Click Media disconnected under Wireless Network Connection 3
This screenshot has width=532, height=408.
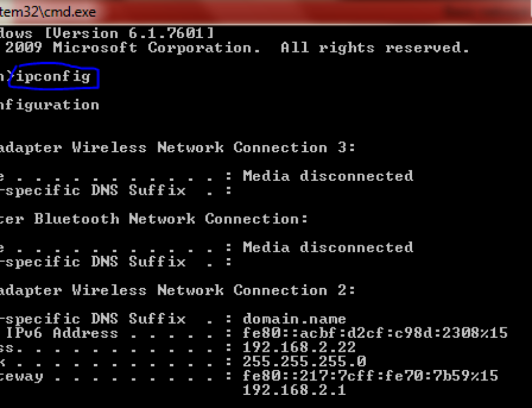[x=328, y=176]
